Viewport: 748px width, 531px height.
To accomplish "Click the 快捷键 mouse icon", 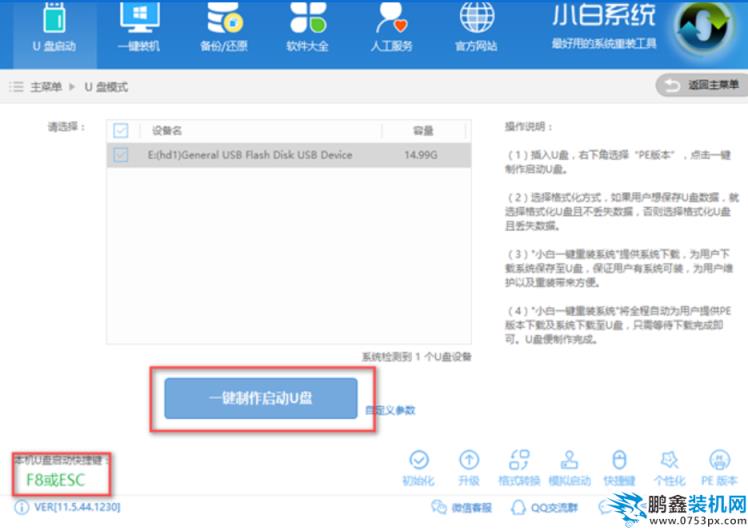I will pos(619,460).
